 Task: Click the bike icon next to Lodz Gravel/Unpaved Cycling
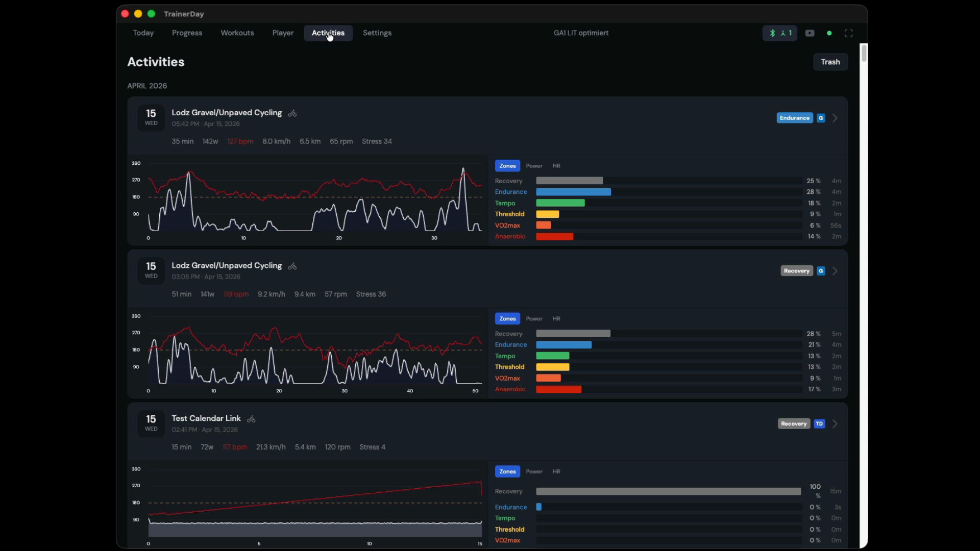(292, 113)
